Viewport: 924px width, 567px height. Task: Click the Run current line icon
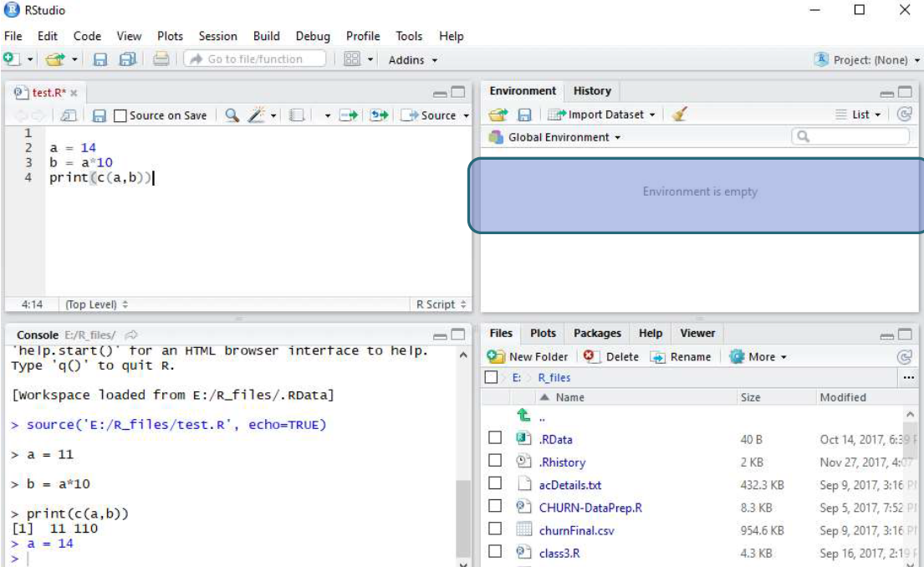point(348,115)
